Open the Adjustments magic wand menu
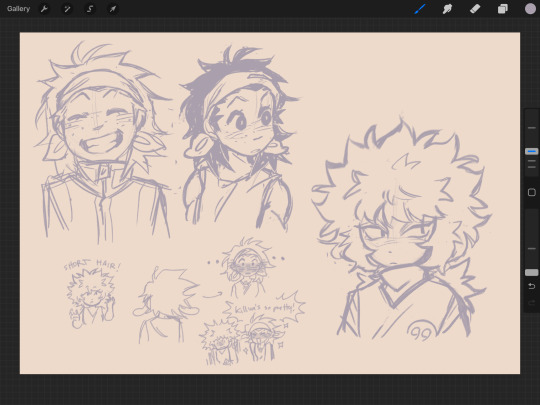Image resolution: width=540 pixels, height=405 pixels. click(x=67, y=9)
